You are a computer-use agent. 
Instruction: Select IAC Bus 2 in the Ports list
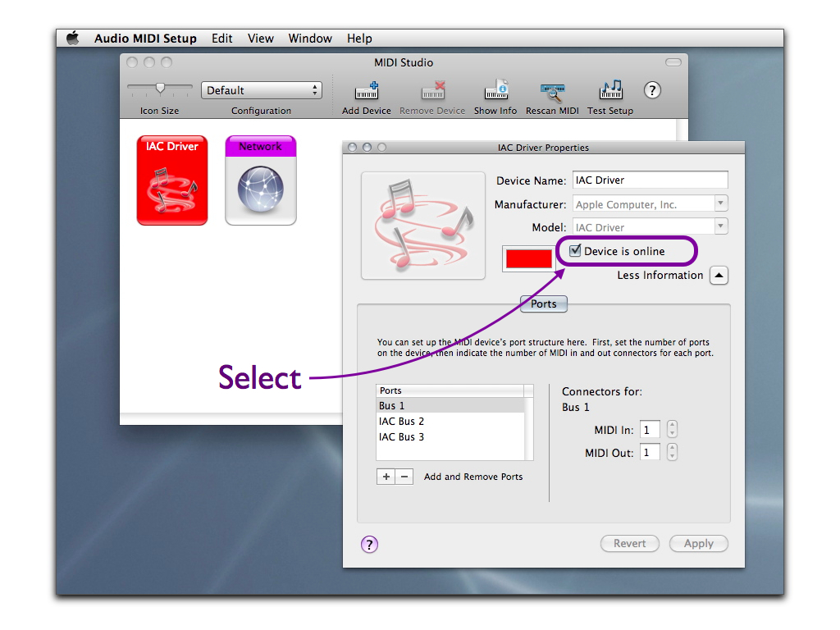click(x=450, y=421)
